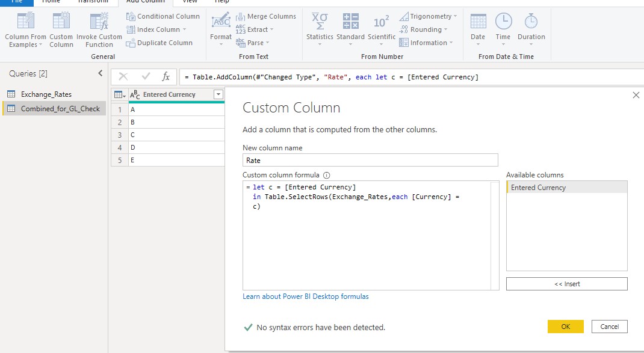
Task: Add a Conditional Column
Action: click(x=163, y=16)
